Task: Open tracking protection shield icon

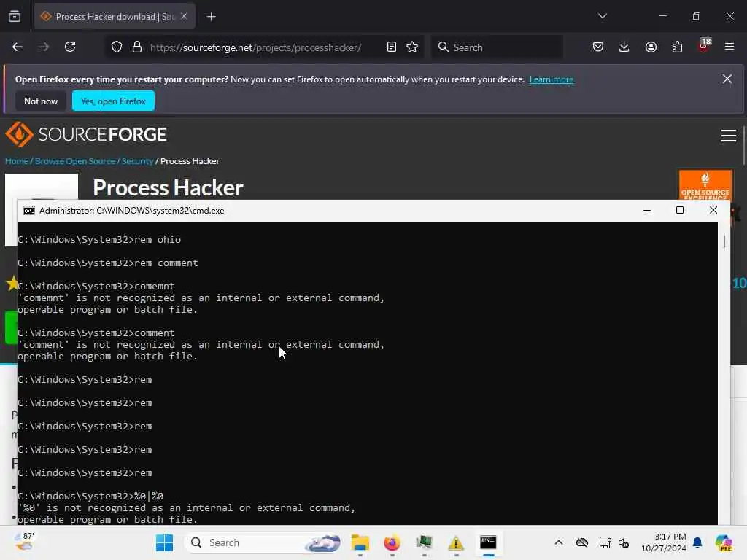Action: click(x=117, y=47)
